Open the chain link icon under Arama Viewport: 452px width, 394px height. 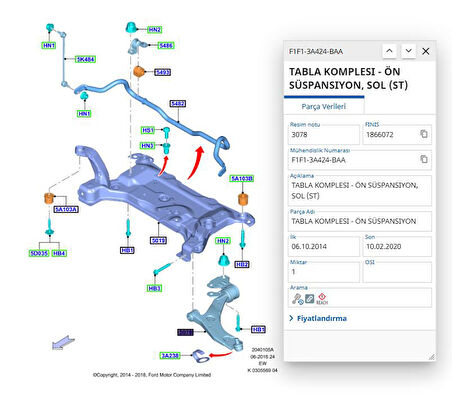(x=310, y=299)
